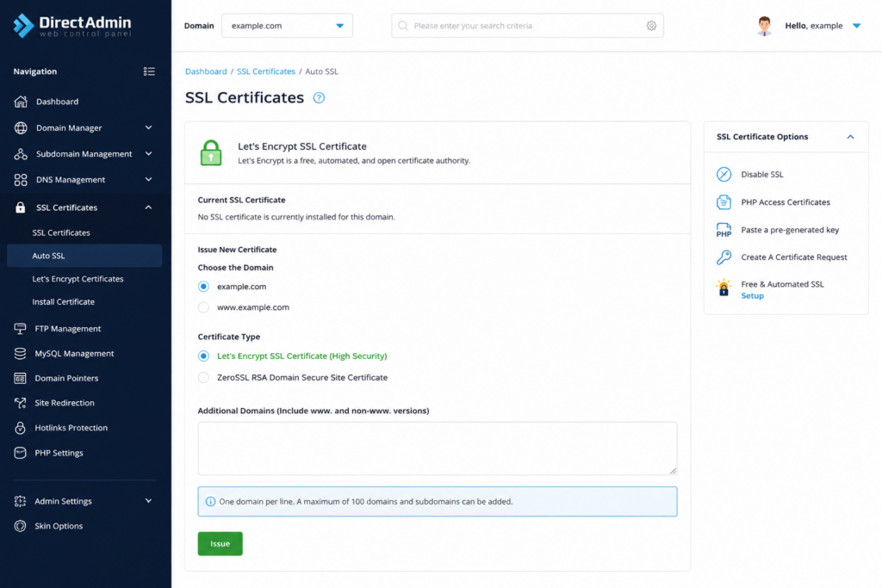Click the PHP Settings icon
Screen dimensions: 882x588
click(21, 453)
